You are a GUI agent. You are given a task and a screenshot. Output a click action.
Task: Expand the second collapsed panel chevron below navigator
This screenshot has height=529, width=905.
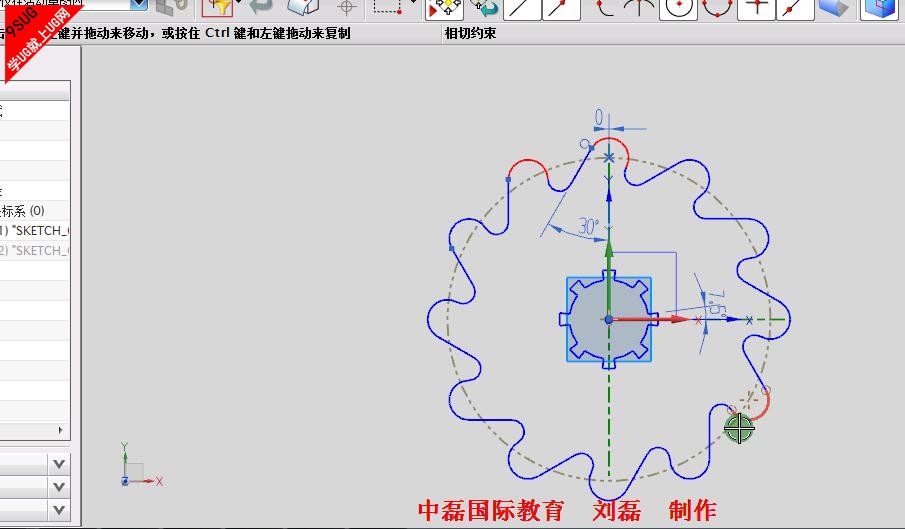tap(59, 487)
